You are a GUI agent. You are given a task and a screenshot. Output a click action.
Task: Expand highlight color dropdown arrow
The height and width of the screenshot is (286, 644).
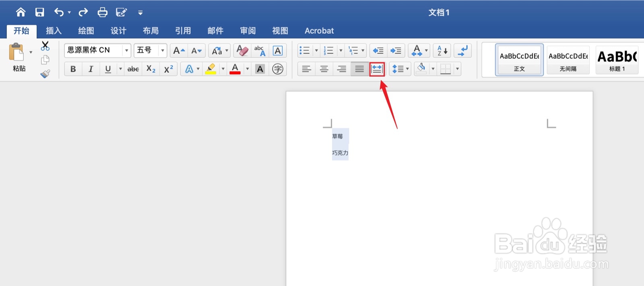pyautogui.click(x=223, y=69)
